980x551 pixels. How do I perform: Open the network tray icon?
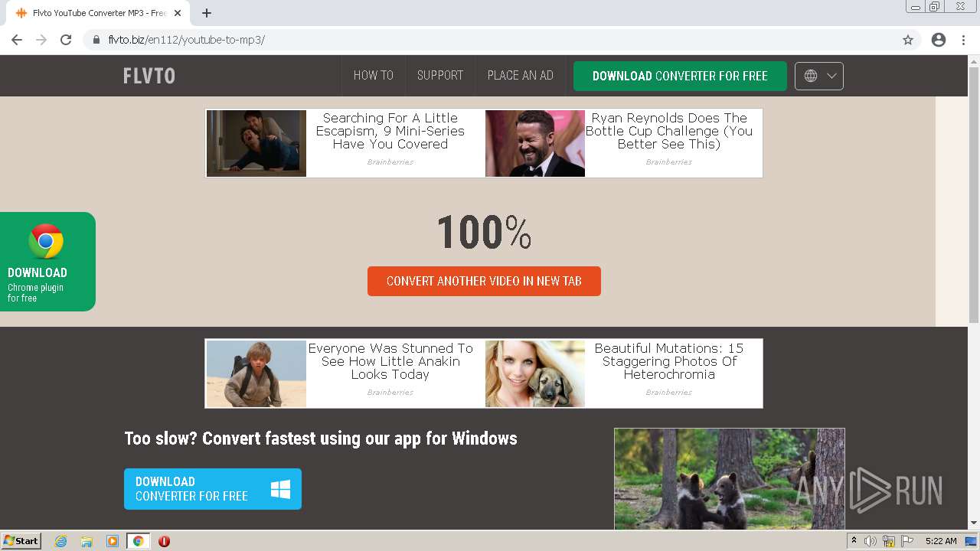tap(889, 541)
